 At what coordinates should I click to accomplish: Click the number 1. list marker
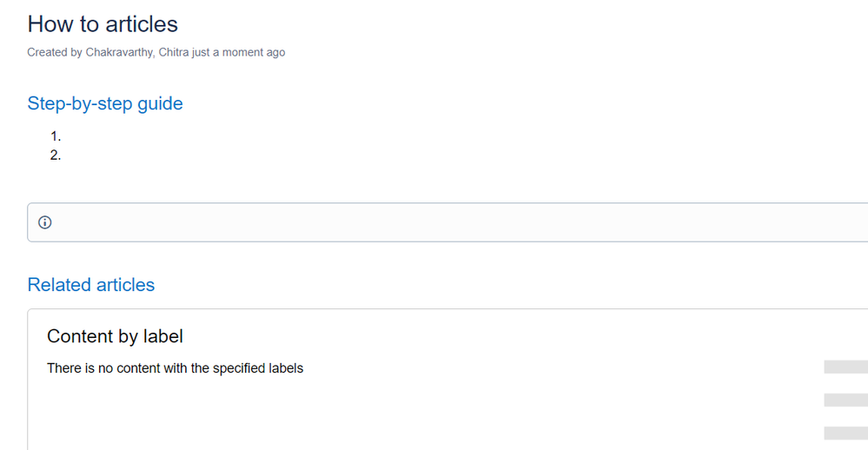click(56, 136)
